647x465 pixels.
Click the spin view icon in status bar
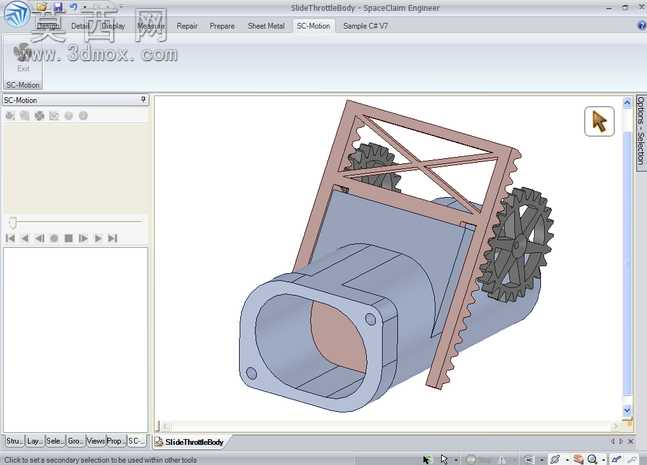tap(555, 459)
